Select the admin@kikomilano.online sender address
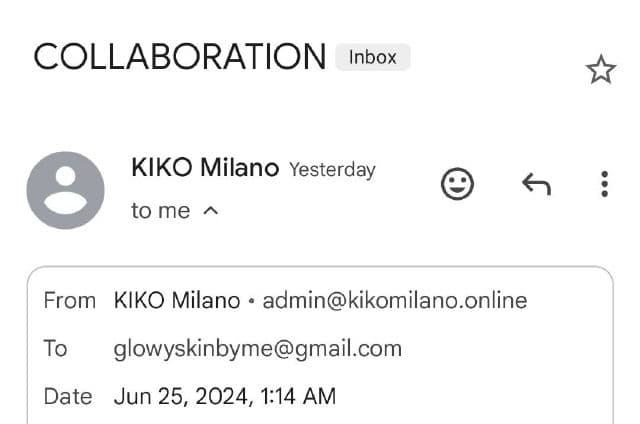Screen dimensions: 640x424 [394, 300]
